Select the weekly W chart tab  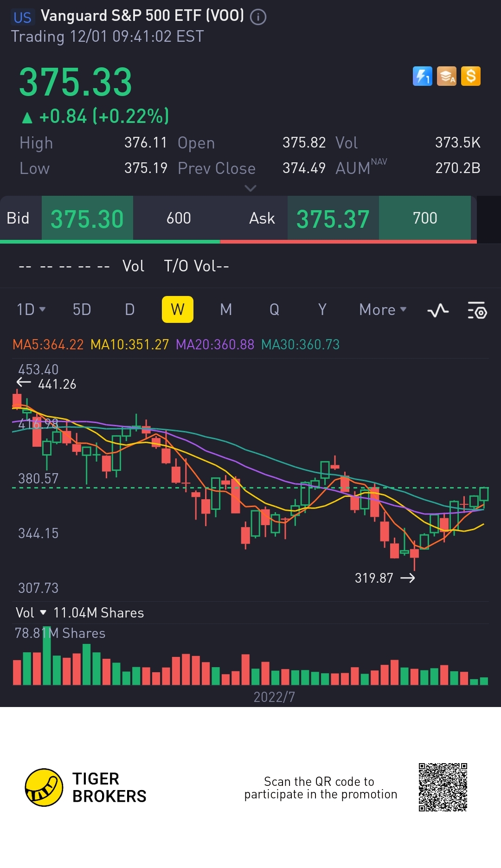click(178, 309)
